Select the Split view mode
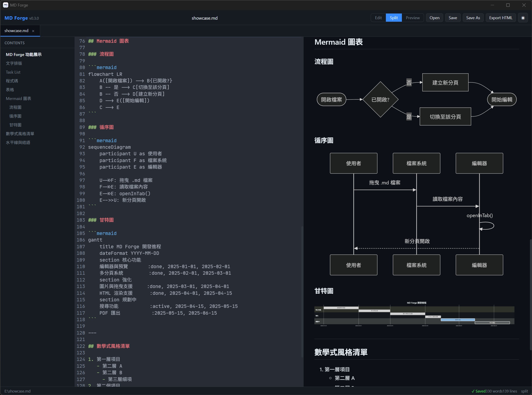Screen dimensions: 532x395 tap(394, 18)
